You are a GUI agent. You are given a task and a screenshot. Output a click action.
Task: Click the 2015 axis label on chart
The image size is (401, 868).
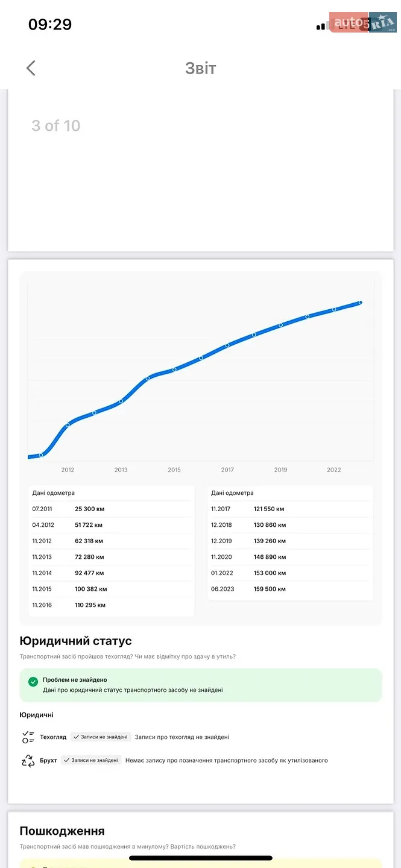click(174, 470)
